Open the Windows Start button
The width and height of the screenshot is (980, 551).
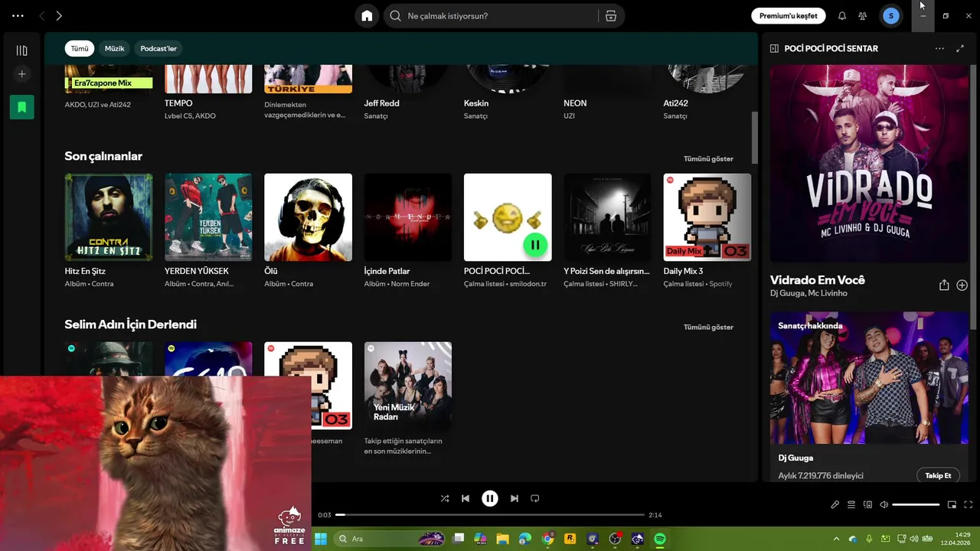(321, 539)
